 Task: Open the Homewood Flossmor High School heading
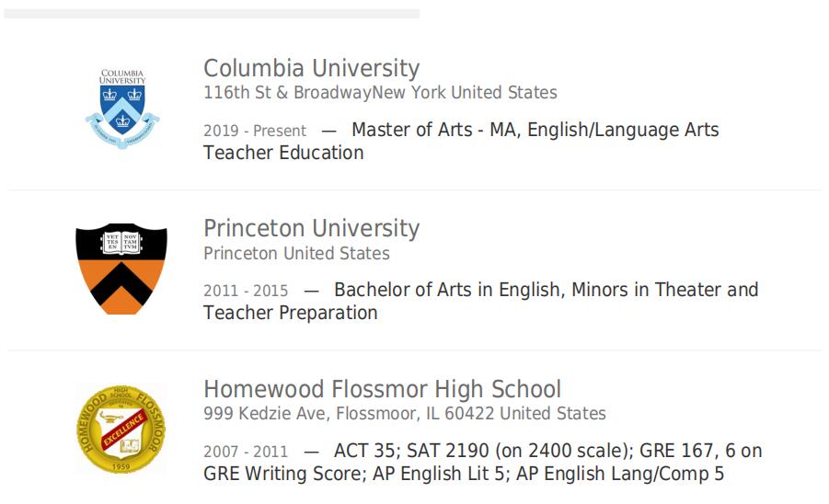coord(382,389)
